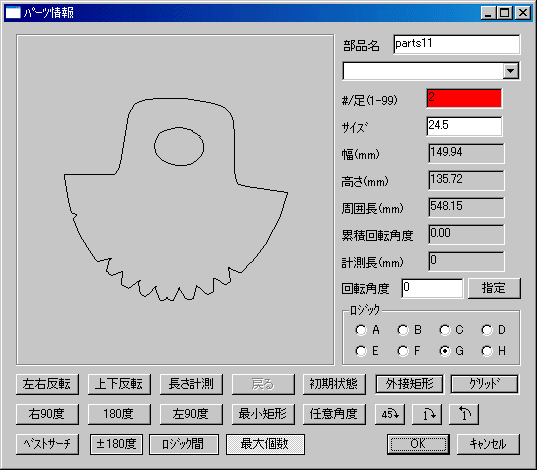537x470 pixels.
Task: Click the 回転角度 input field
Action: point(432,288)
